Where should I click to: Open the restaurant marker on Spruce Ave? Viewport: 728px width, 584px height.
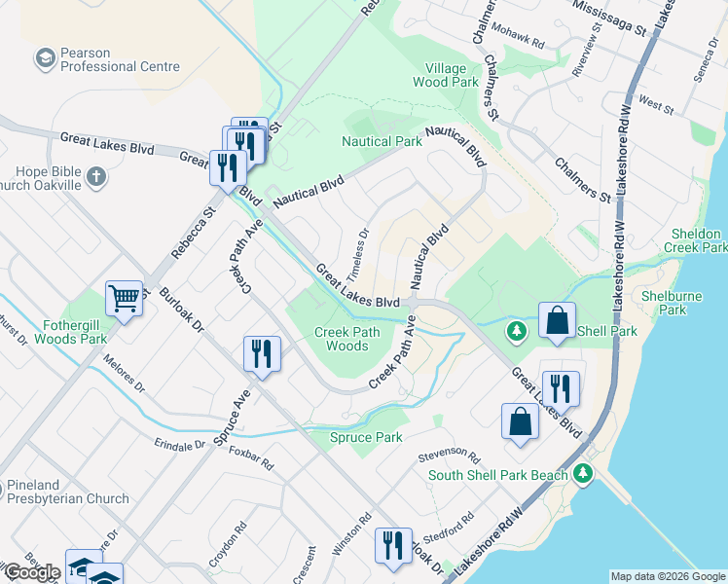point(263,354)
